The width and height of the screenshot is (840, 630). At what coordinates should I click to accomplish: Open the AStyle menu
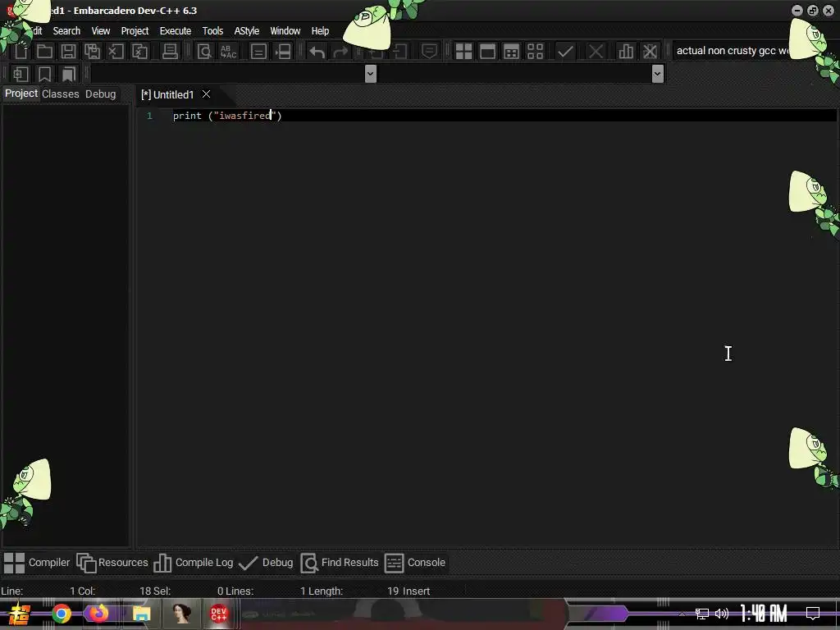click(x=246, y=31)
